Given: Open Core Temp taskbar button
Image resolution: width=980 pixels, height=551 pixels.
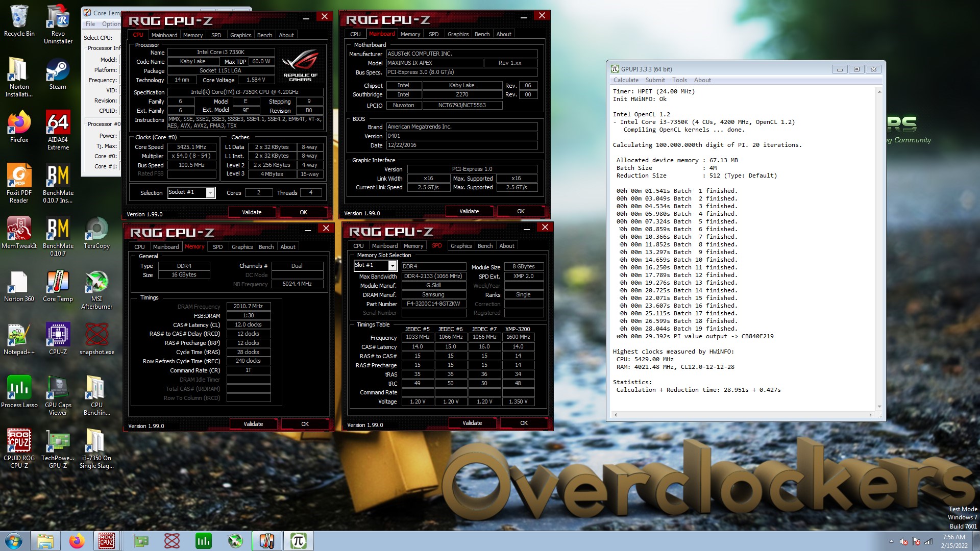Looking at the screenshot, I should (266, 541).
